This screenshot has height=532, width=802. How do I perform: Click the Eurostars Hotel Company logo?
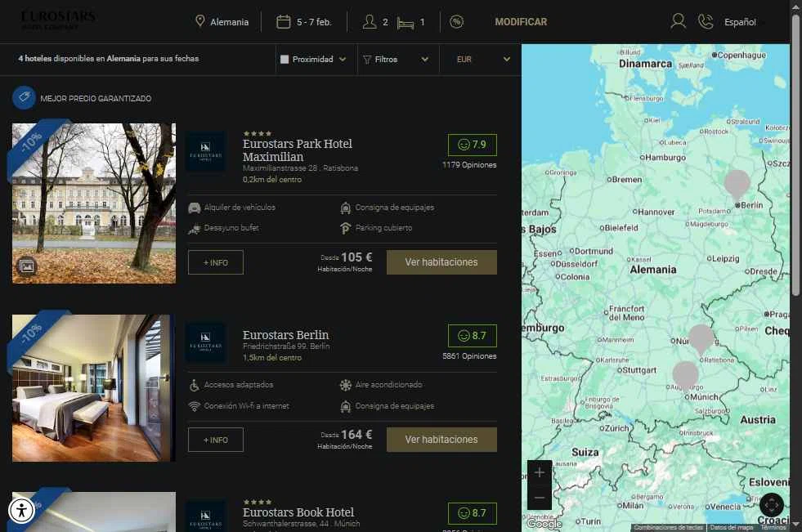[x=58, y=20]
